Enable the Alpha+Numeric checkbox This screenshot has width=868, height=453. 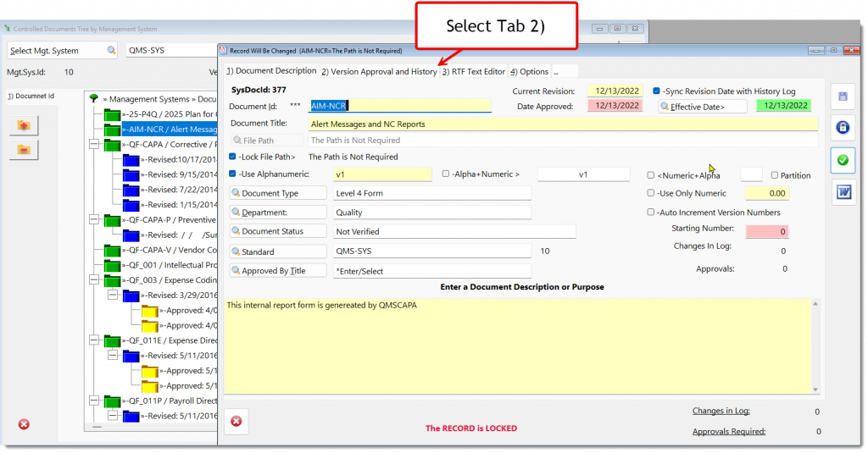tap(446, 174)
